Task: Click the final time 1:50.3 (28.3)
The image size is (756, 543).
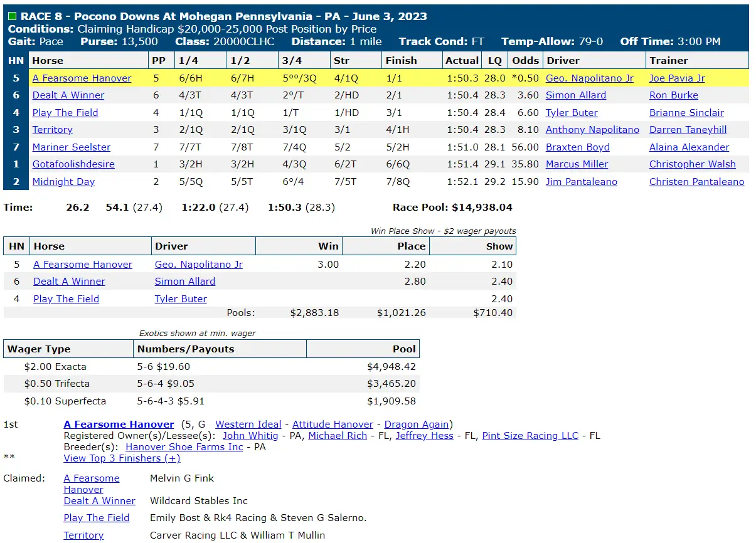Action: [301, 208]
